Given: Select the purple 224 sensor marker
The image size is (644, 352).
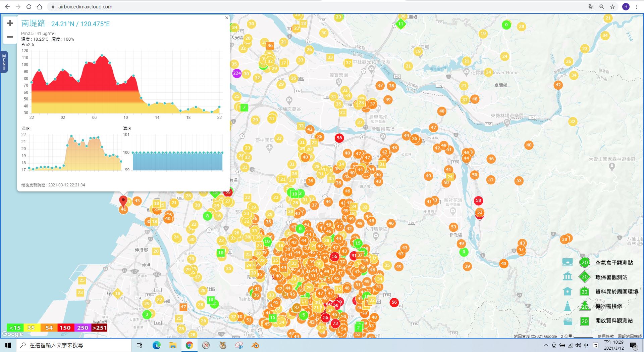Looking at the screenshot, I should pyautogui.click(x=237, y=73).
